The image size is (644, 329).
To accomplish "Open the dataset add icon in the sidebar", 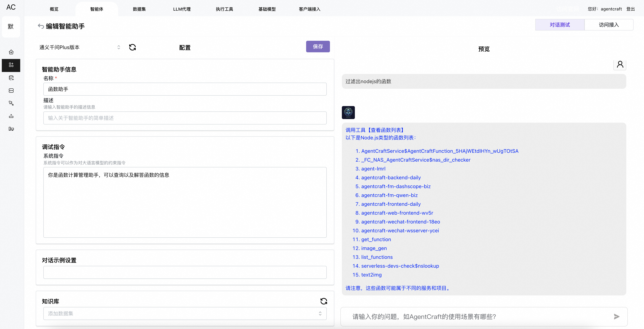I will 11,78.
